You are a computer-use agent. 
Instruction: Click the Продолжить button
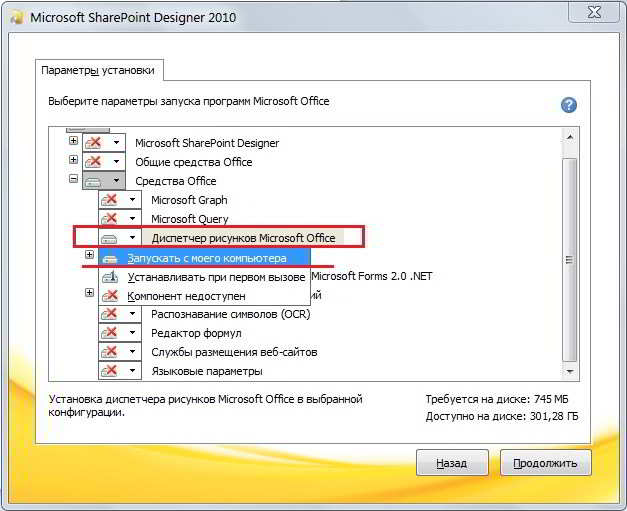pos(545,463)
